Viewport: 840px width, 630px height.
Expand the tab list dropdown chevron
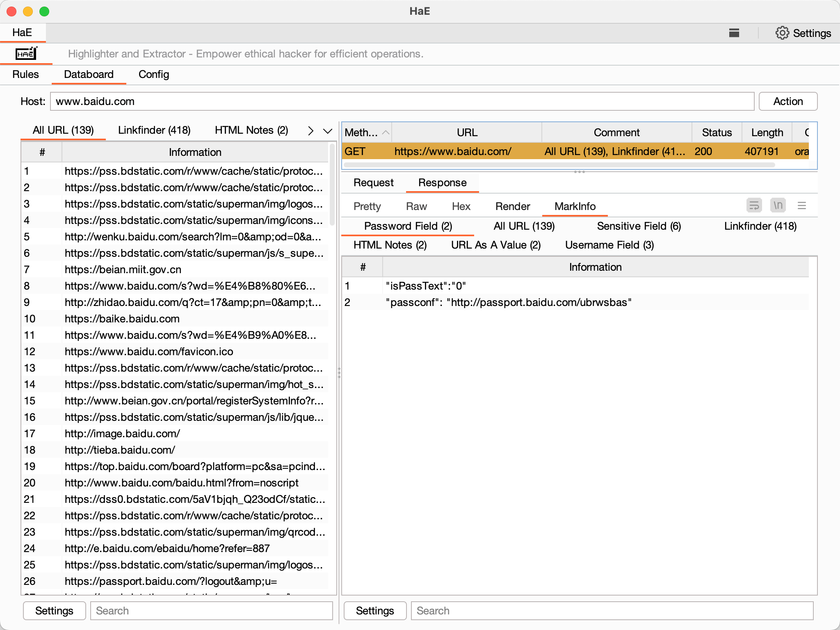point(327,131)
